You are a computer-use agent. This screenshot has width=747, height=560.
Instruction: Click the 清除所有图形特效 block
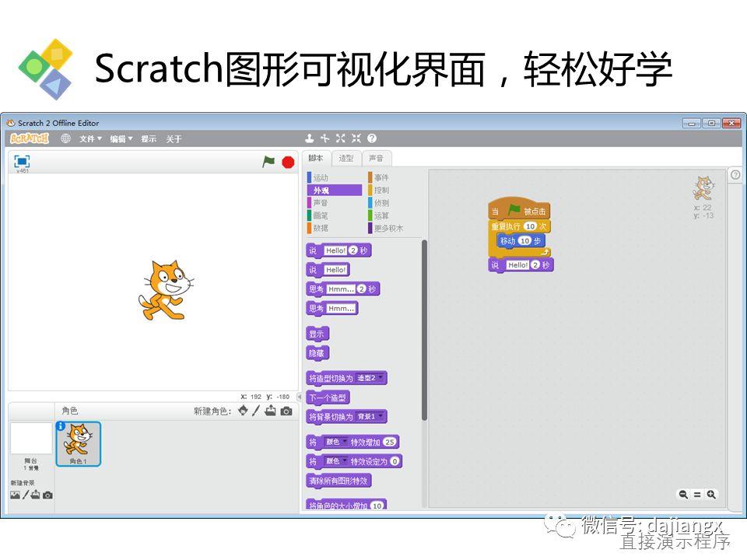338,481
